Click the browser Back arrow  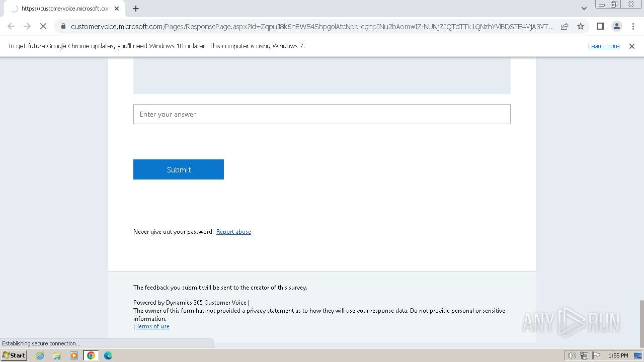pyautogui.click(x=11, y=26)
